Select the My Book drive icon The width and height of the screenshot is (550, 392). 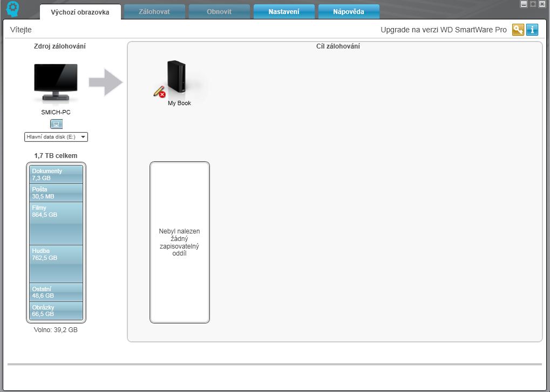tap(176, 78)
